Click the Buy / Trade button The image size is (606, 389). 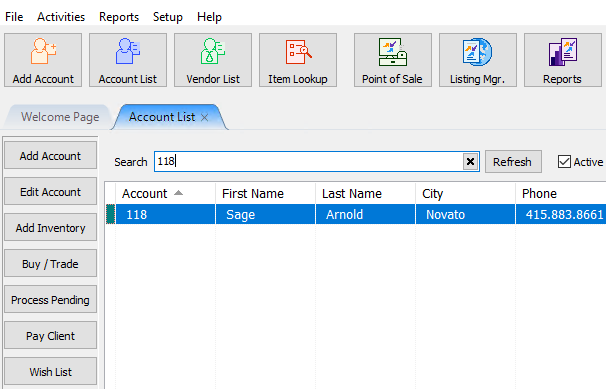point(50,263)
